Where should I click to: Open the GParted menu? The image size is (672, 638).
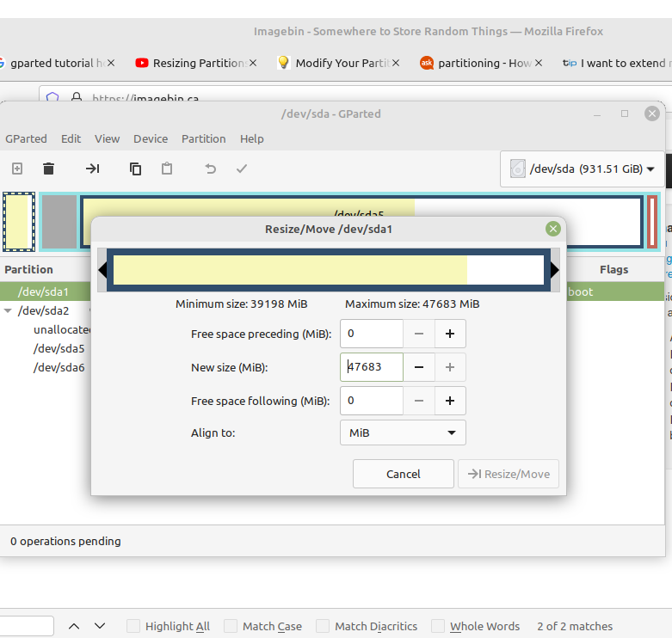[26, 138]
